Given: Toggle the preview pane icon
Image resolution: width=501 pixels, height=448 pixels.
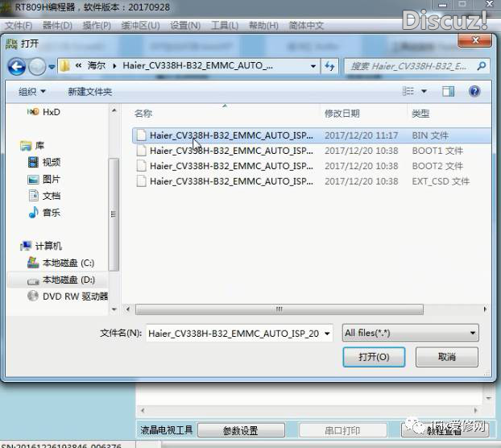Looking at the screenshot, I should coord(448,92).
